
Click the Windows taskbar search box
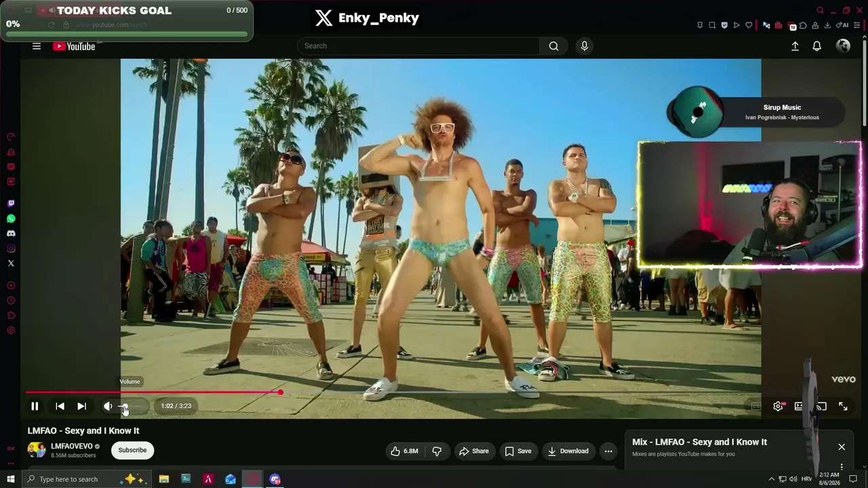[x=86, y=479]
